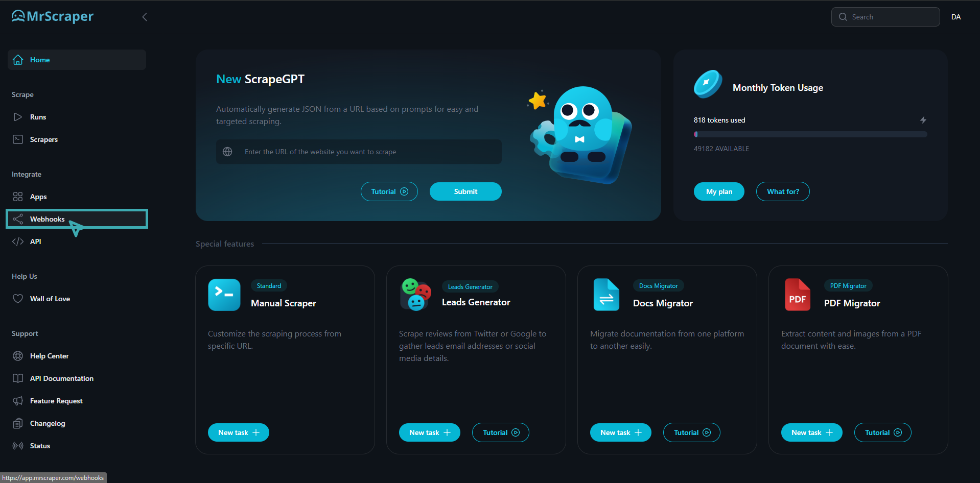
Task: Click the Search box at top right
Action: point(885,17)
